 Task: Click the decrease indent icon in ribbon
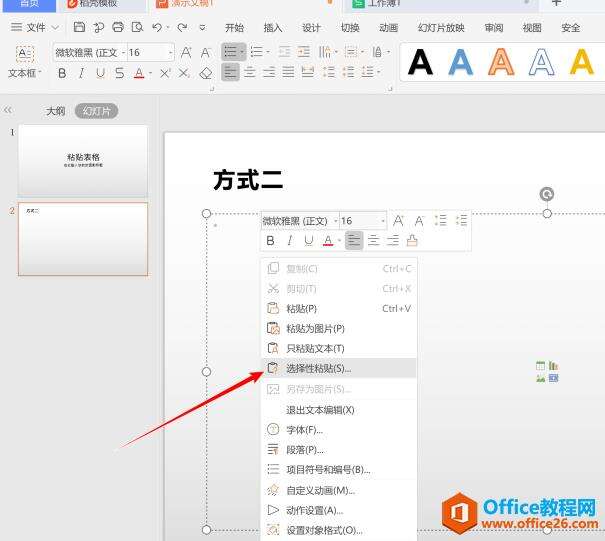coord(284,52)
